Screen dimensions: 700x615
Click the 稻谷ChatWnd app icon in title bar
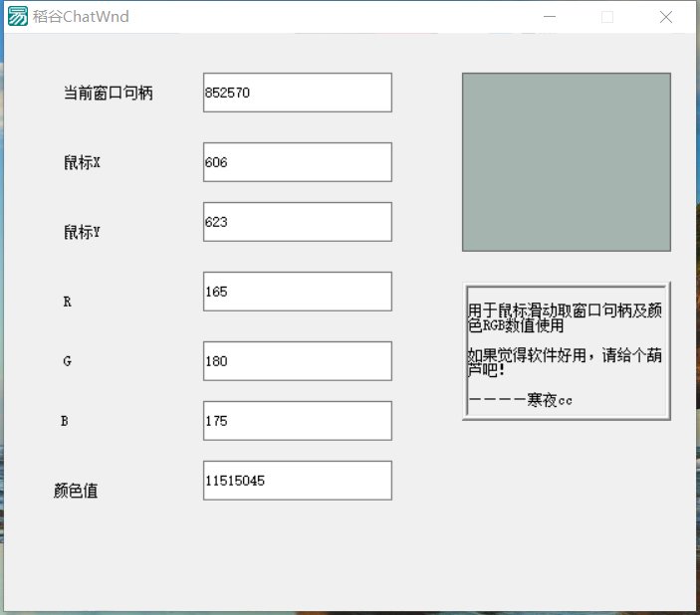pos(18,17)
